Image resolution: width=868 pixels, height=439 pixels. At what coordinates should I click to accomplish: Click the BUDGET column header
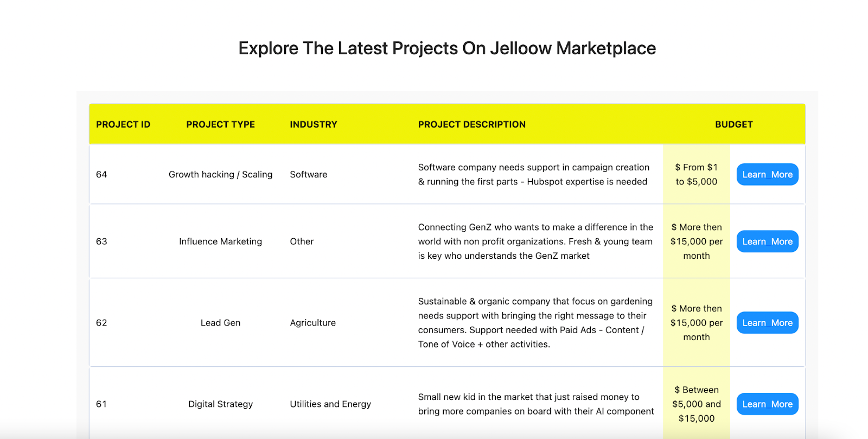(x=733, y=124)
